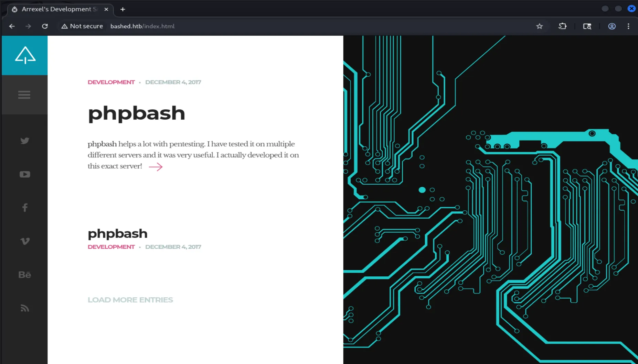Screen dimensions: 638x364
Task: Open the hamburger menu in sidebar
Action: (x=24, y=95)
